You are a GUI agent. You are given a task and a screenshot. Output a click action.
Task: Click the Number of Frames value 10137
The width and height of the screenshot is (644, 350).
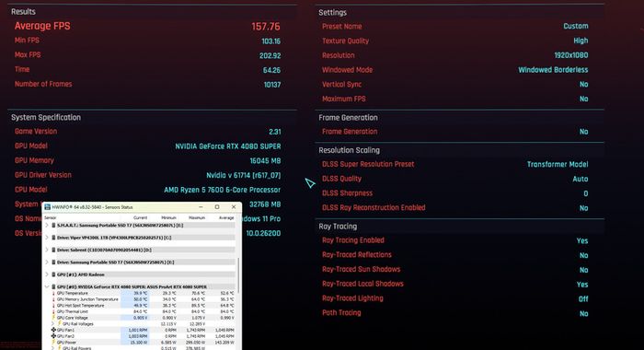pos(272,85)
